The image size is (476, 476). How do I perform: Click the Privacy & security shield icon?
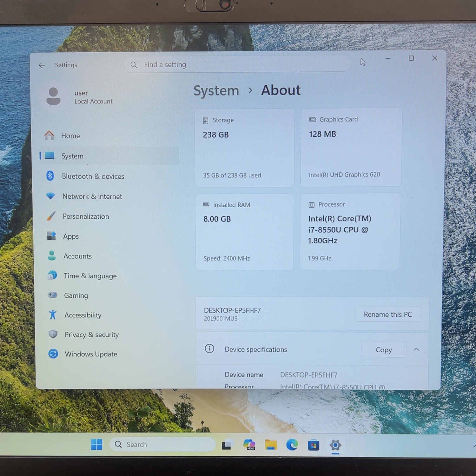[53, 334]
